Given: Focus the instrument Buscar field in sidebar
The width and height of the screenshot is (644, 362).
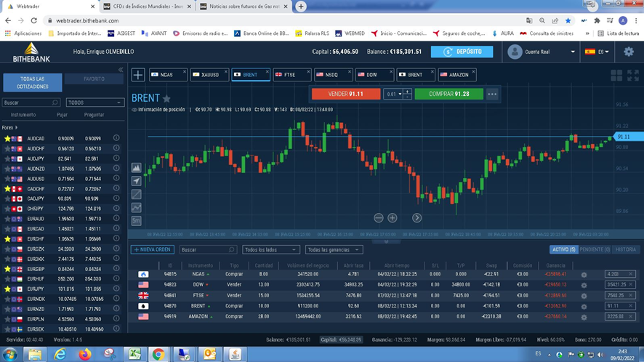Looking at the screenshot, I should tap(31, 102).
